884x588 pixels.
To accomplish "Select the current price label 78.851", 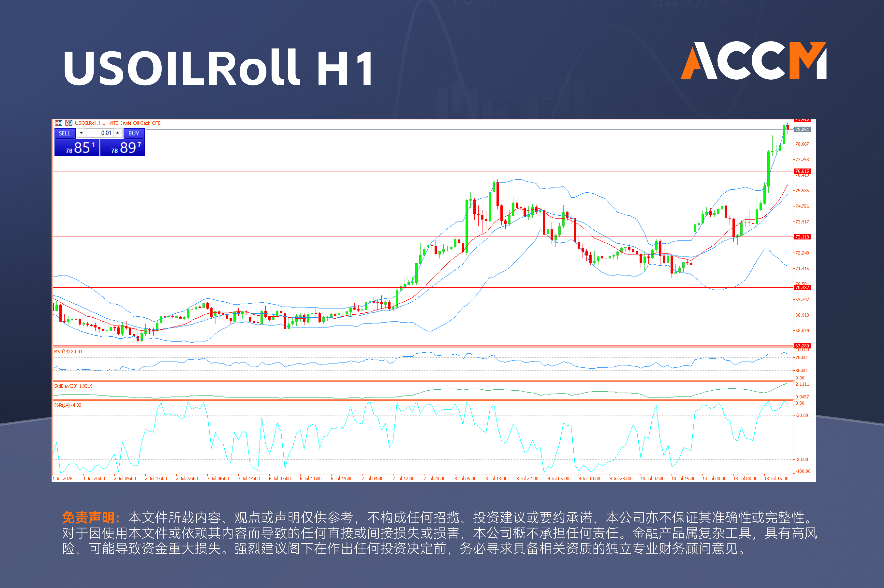I will [802, 129].
